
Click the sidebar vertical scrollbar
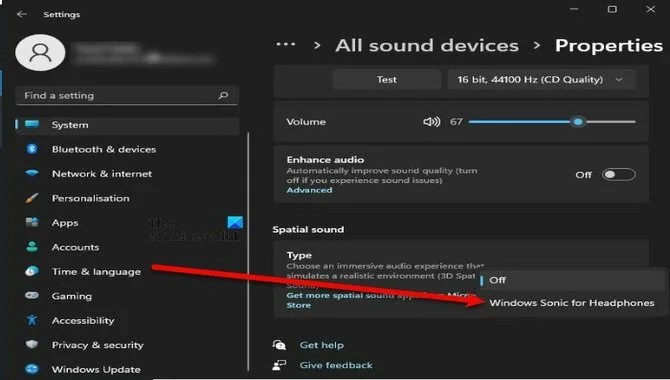[x=248, y=252]
